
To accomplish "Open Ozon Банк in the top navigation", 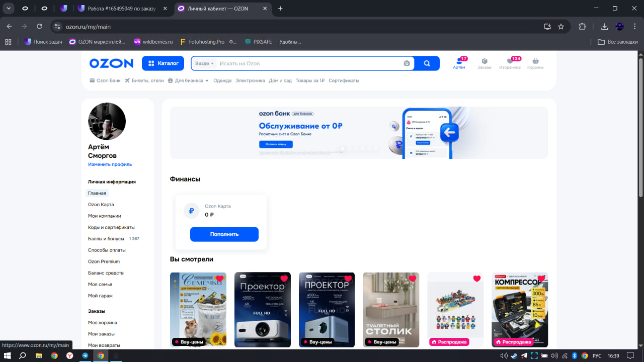I will 105,80.
